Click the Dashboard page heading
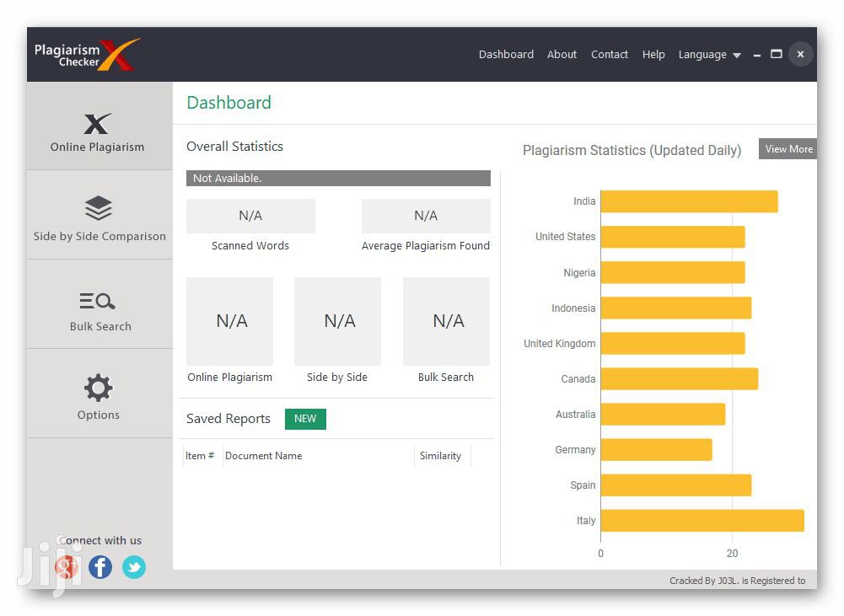This screenshot has width=844, height=616. point(228,103)
